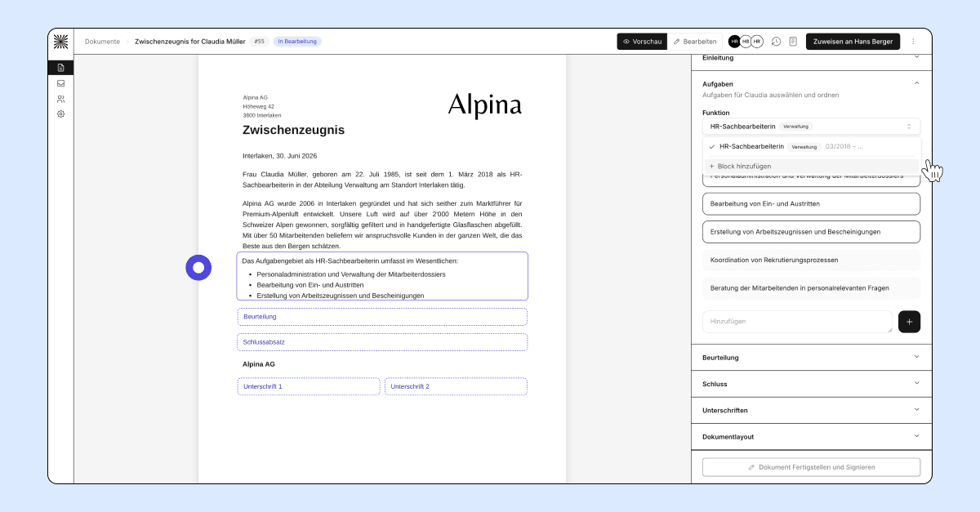
Task: Switch to Vorschau preview mode
Action: coord(642,42)
